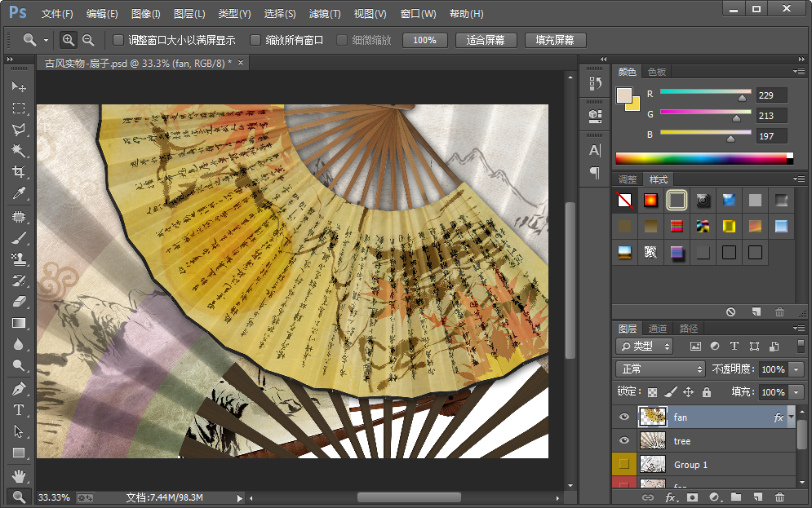Enable the resize windows to fit checkbox
The image size is (812, 508).
[x=118, y=40]
